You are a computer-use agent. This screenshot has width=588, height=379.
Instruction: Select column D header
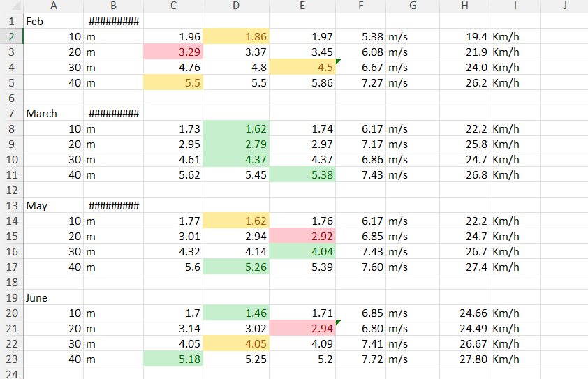coord(236,6)
